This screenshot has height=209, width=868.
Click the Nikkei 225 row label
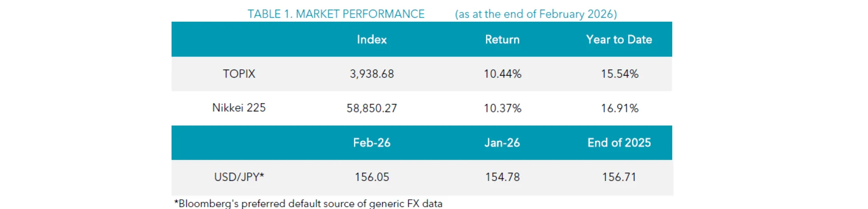coord(239,108)
